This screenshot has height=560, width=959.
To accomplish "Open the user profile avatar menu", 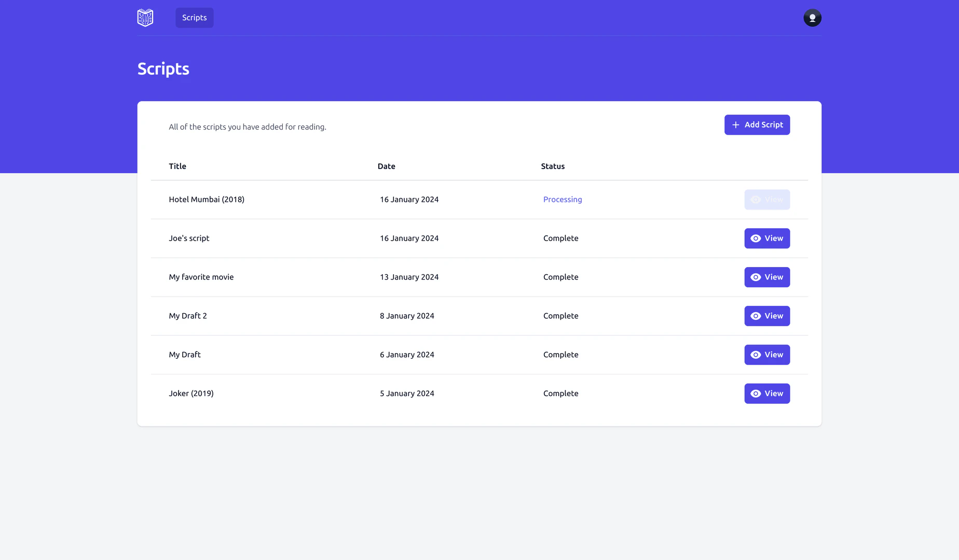I will (x=812, y=18).
